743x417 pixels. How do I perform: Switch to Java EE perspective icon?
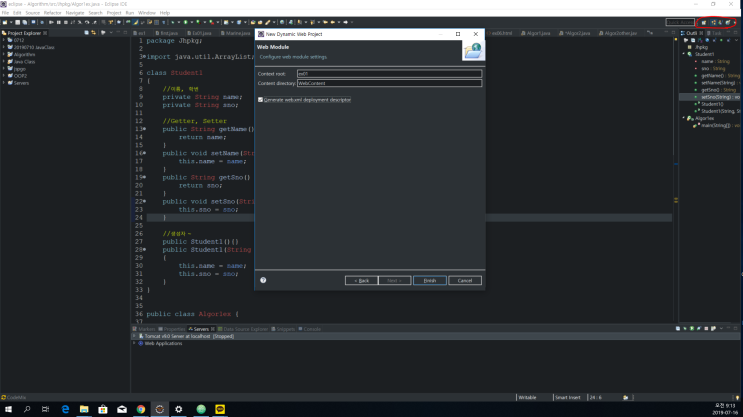tap(714, 22)
